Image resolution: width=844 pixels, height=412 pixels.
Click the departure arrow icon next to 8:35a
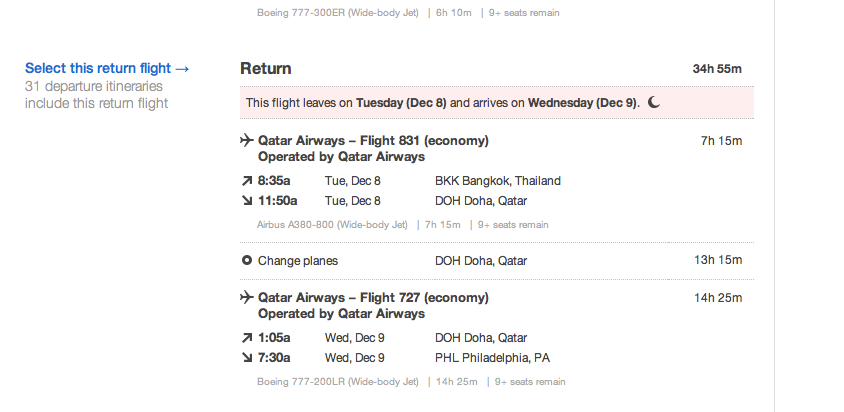pos(247,181)
